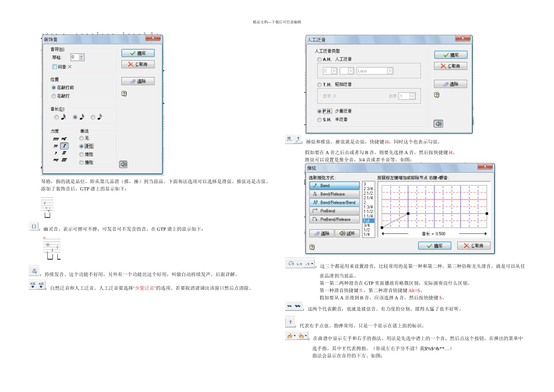Choose the Bend type button
554x392 pixels.
334,185
